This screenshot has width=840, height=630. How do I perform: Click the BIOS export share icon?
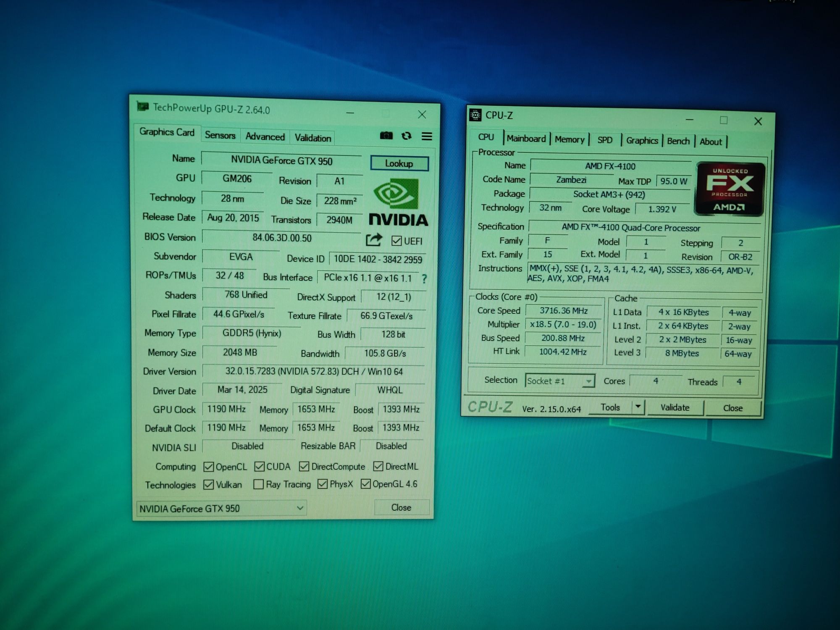[374, 240]
